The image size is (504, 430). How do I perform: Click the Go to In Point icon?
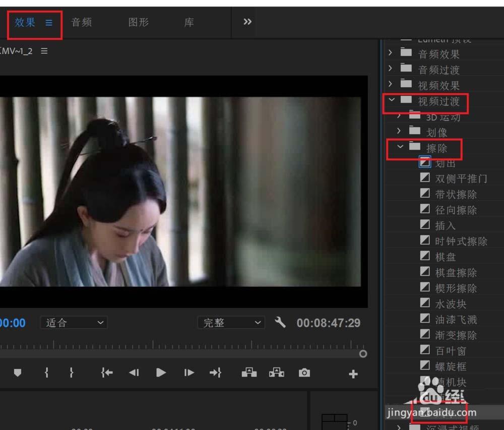point(106,373)
